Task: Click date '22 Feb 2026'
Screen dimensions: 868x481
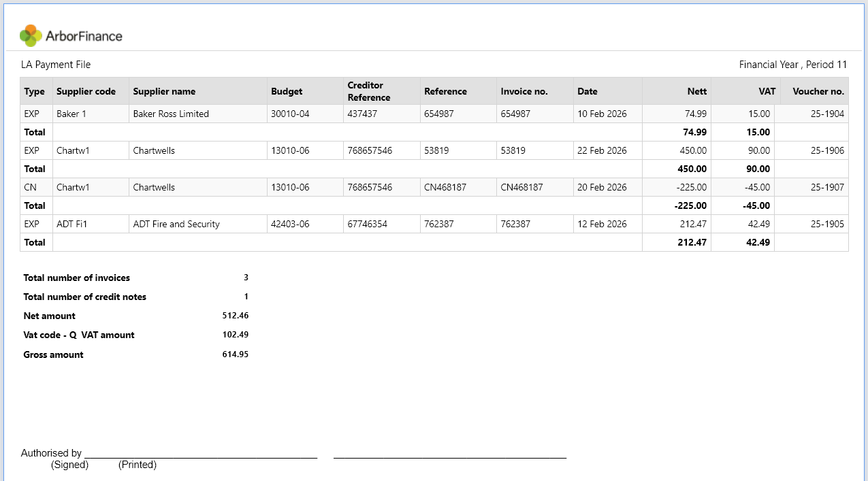Action: click(602, 150)
